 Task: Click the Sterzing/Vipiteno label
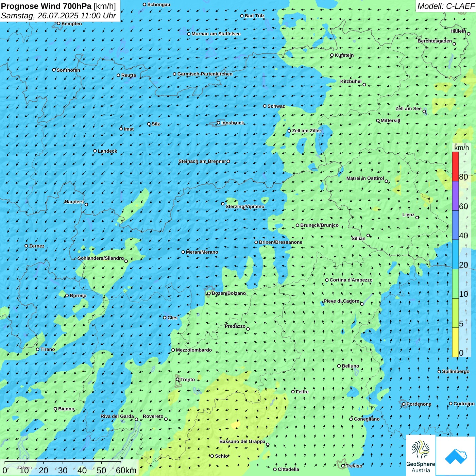[x=245, y=206]
